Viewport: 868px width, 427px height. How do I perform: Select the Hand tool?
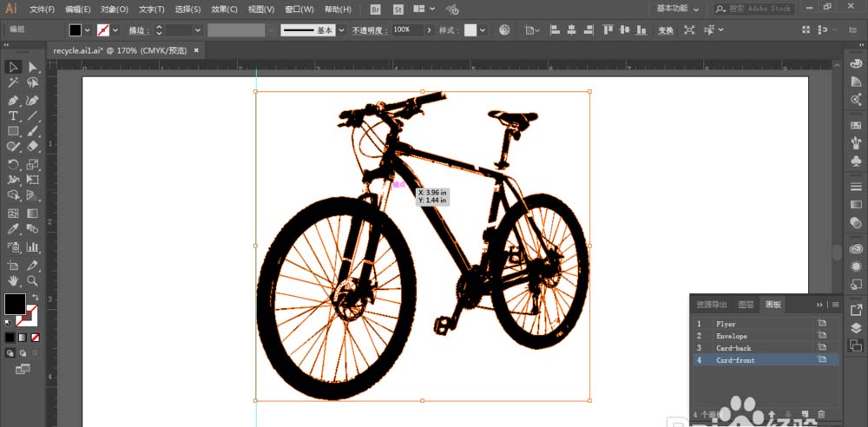click(x=13, y=281)
